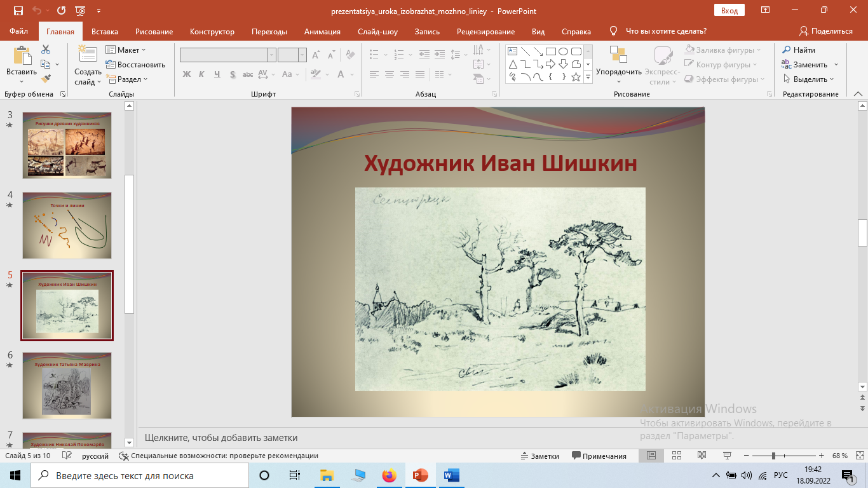868x488 pixels.
Task: Toggle Заметки notes pane
Action: pyautogui.click(x=539, y=456)
